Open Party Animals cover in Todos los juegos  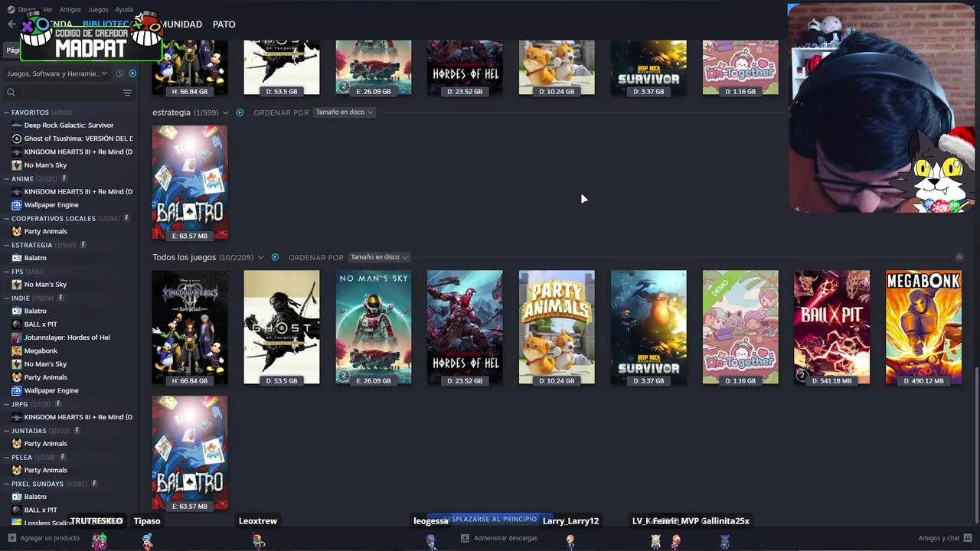[557, 327]
